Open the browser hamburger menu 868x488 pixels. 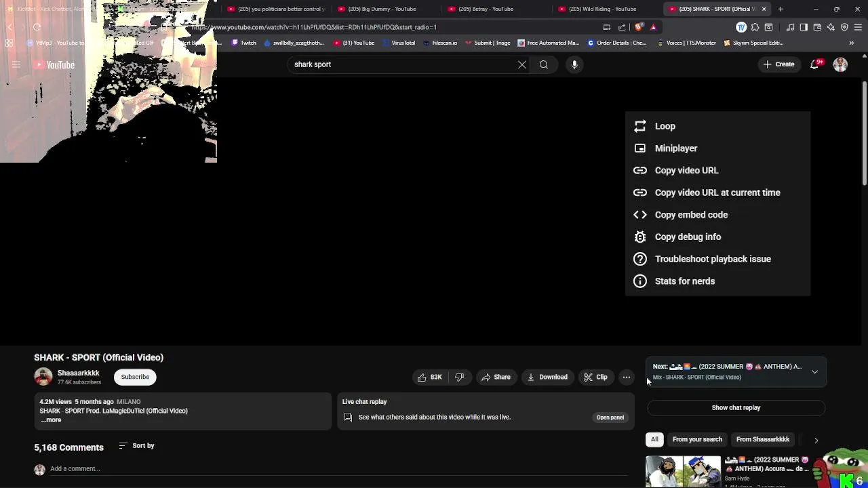tap(858, 27)
